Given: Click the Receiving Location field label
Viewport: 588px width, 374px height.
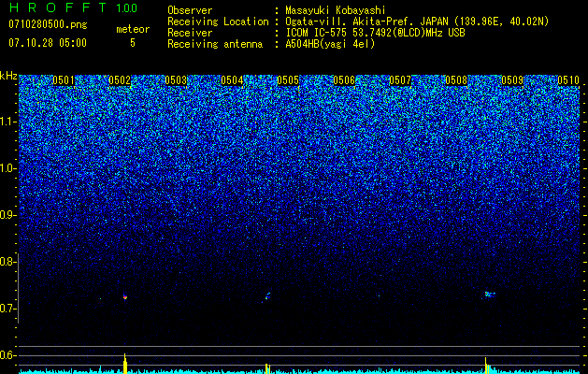Looking at the screenshot, I should 218,22.
